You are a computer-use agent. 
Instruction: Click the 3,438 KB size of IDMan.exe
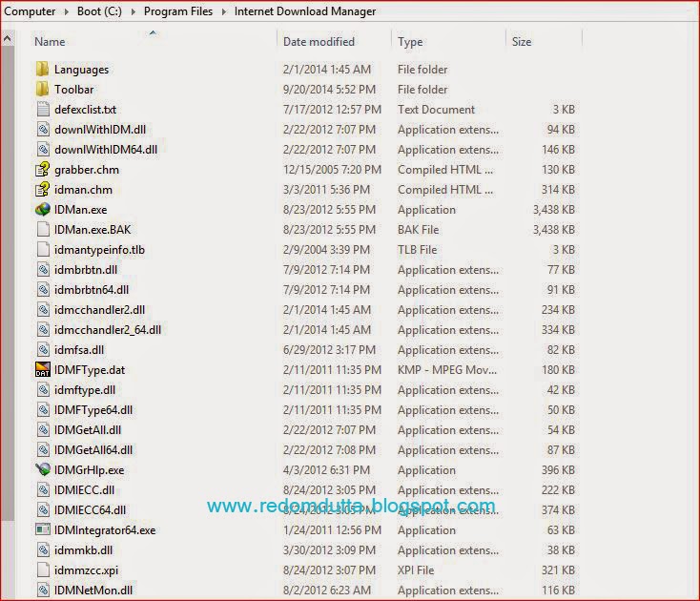pyautogui.click(x=553, y=210)
